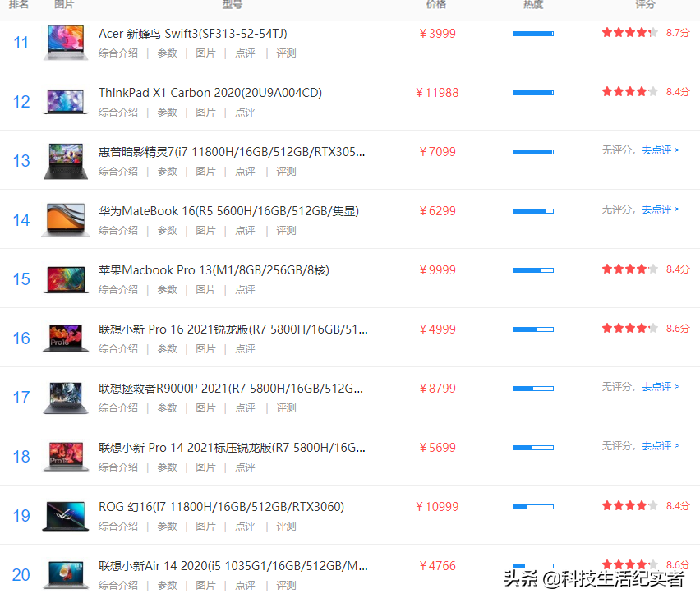The width and height of the screenshot is (700, 603).
Task: Open 参数 under ROG 幻16
Action: [167, 527]
